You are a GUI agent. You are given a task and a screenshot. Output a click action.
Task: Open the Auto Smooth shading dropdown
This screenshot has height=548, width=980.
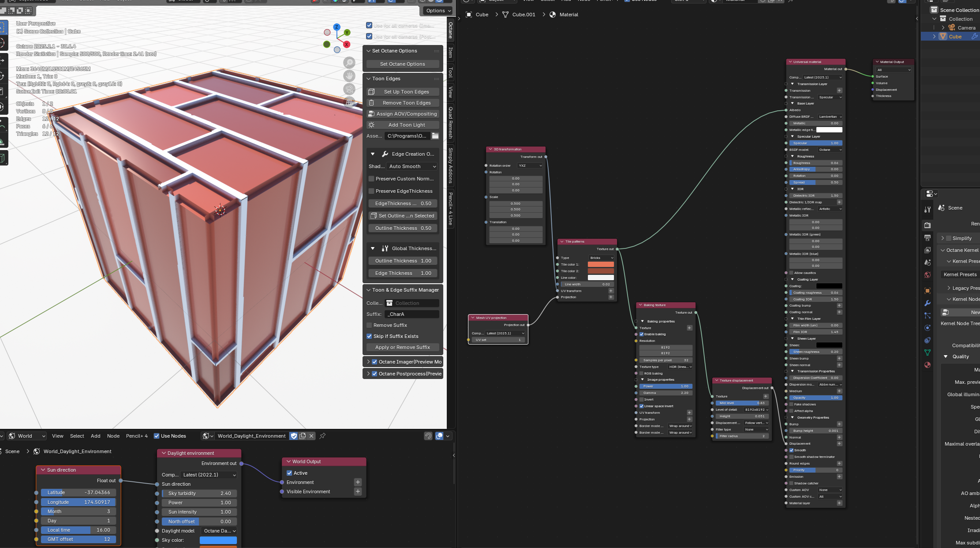412,166
